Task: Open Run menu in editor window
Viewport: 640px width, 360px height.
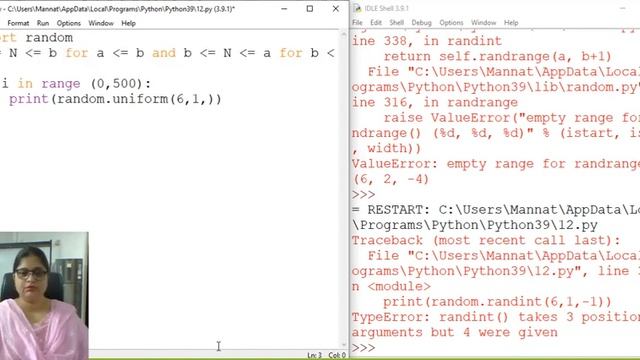Action: click(43, 23)
